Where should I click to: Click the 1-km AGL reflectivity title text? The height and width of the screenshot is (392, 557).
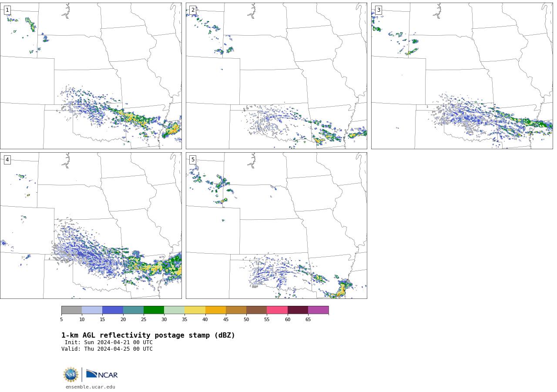click(148, 335)
